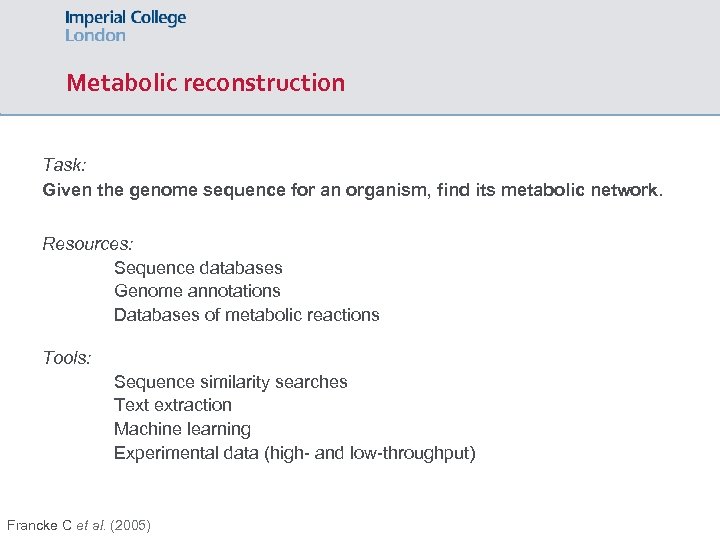Select the Metabolic reconstruction slide title

tap(205, 83)
